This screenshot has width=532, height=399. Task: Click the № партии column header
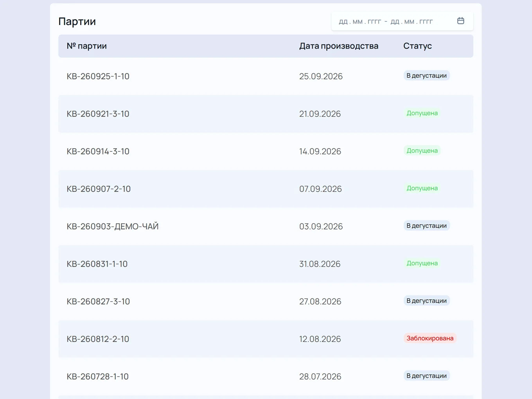87,46
